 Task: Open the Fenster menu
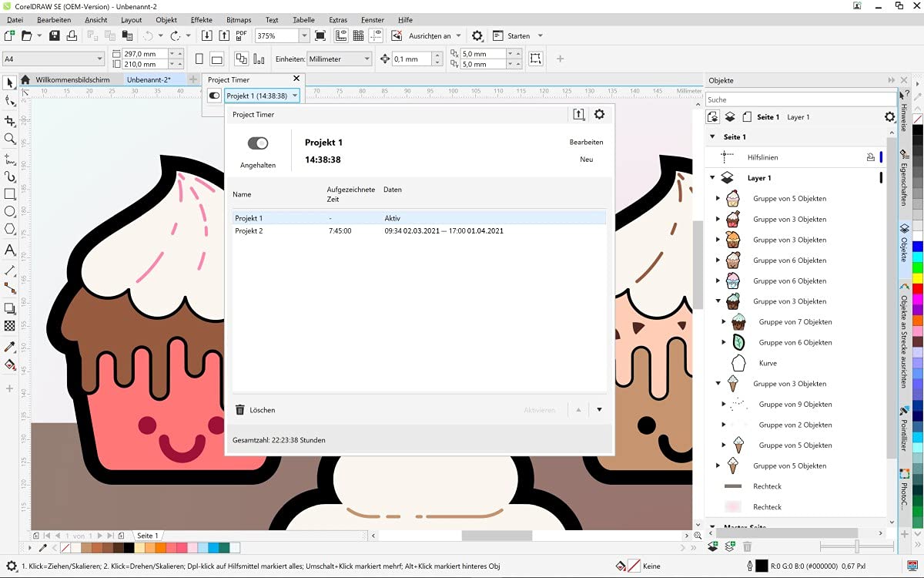click(373, 20)
